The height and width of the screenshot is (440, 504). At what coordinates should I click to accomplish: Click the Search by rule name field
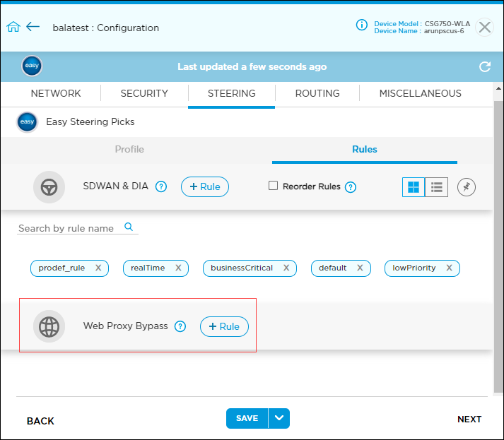coord(69,228)
